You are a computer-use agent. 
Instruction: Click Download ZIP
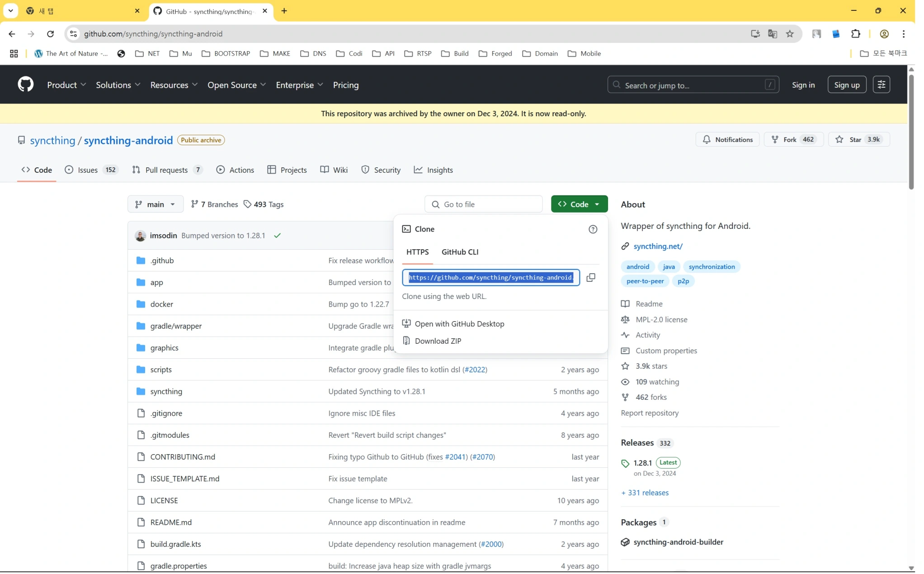[x=438, y=341]
